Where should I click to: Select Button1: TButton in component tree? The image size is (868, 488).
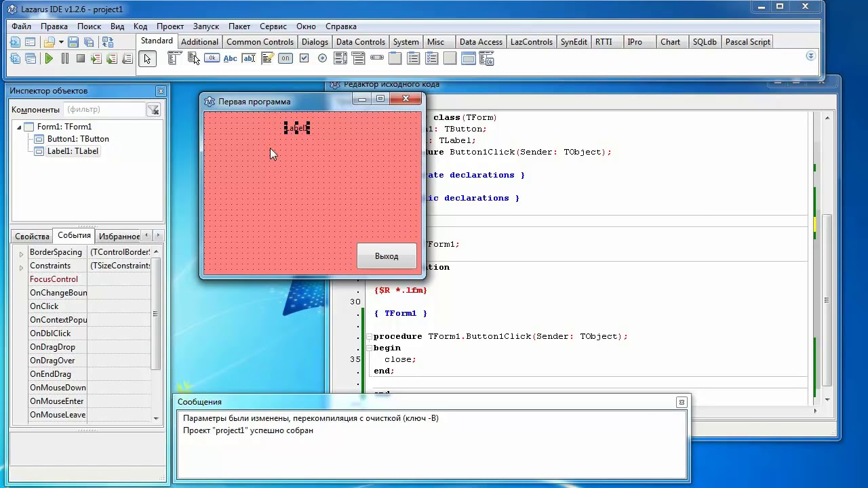pyautogui.click(x=78, y=139)
